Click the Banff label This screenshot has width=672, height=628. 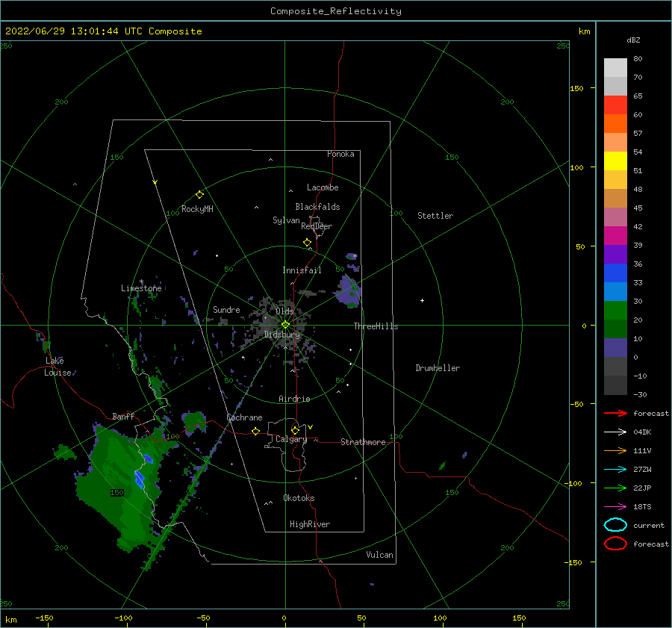[123, 416]
